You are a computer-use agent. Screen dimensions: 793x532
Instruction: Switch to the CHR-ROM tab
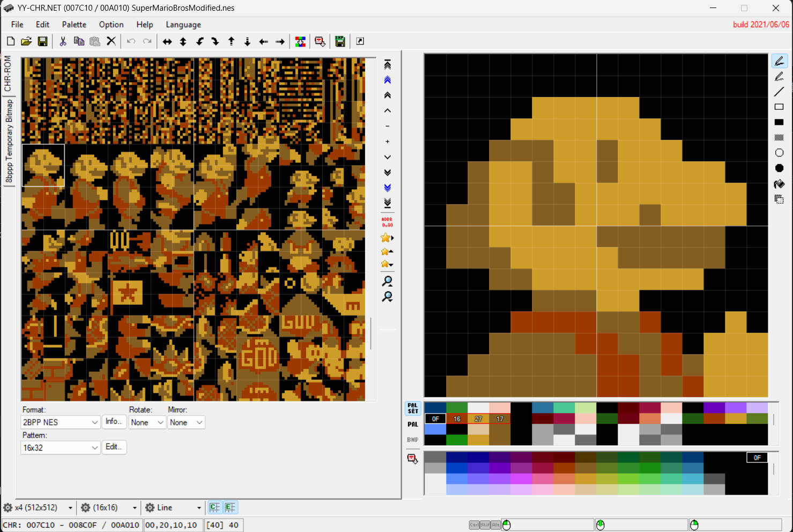tap(8, 73)
